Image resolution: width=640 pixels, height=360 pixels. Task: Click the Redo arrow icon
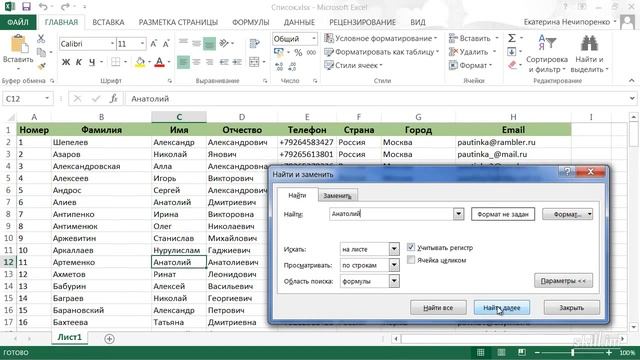click(65, 7)
